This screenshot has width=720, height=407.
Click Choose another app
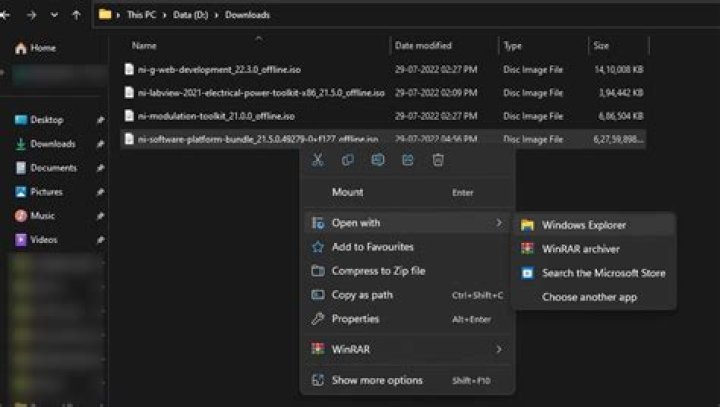(595, 297)
